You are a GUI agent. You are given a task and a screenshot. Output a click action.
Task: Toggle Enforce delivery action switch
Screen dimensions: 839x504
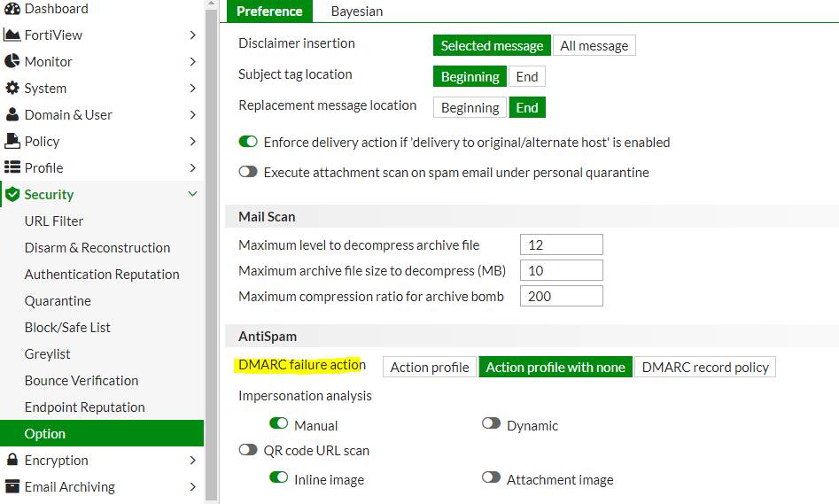[248, 142]
